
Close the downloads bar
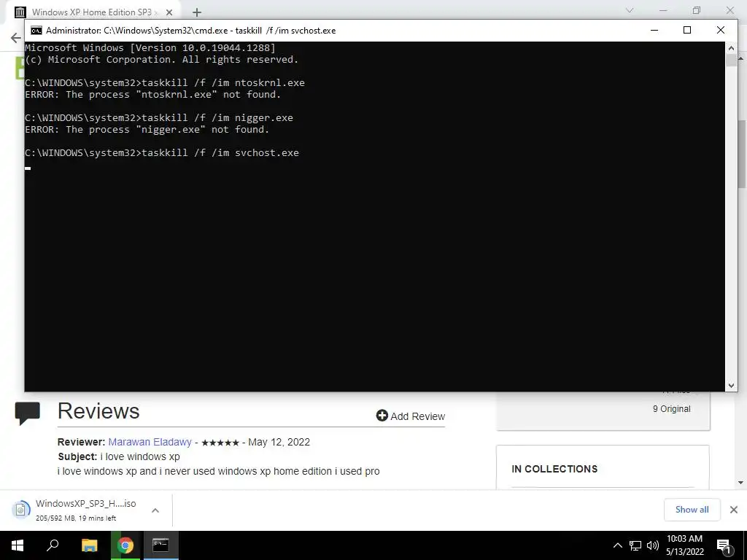click(734, 510)
